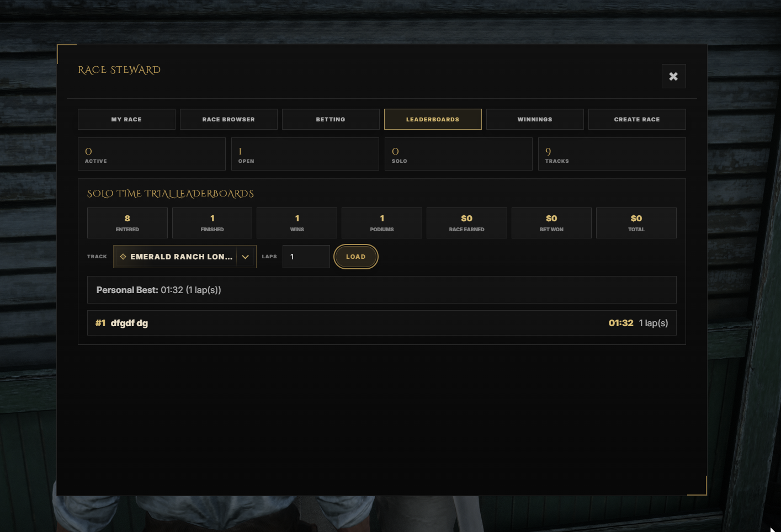781x532 pixels.
Task: Select the Leaderboards tab
Action: tap(433, 119)
